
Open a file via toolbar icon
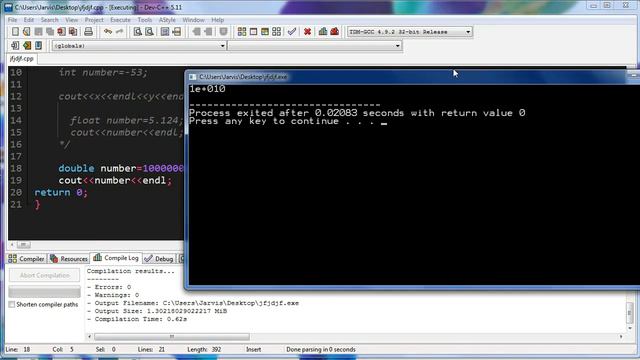(x=27, y=32)
